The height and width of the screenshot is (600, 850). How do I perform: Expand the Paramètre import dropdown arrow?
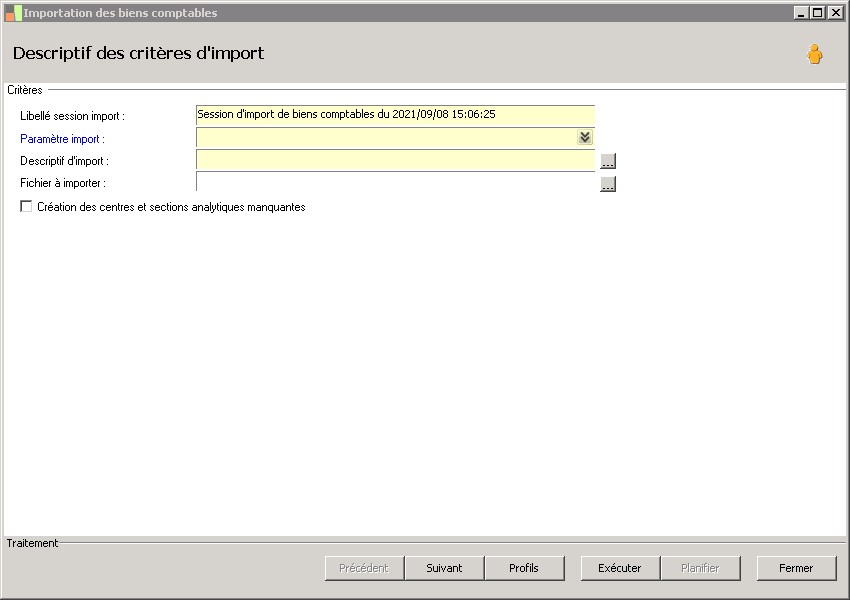point(584,137)
